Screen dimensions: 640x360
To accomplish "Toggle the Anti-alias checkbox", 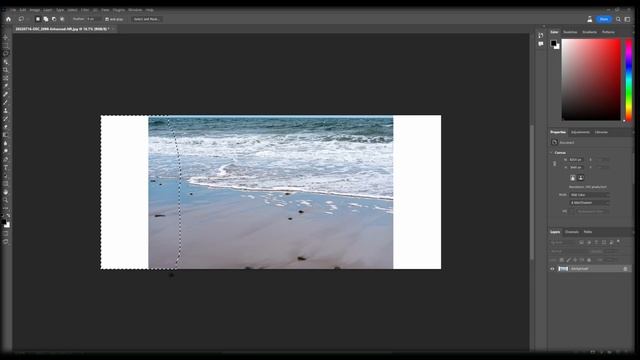I will click(107, 19).
